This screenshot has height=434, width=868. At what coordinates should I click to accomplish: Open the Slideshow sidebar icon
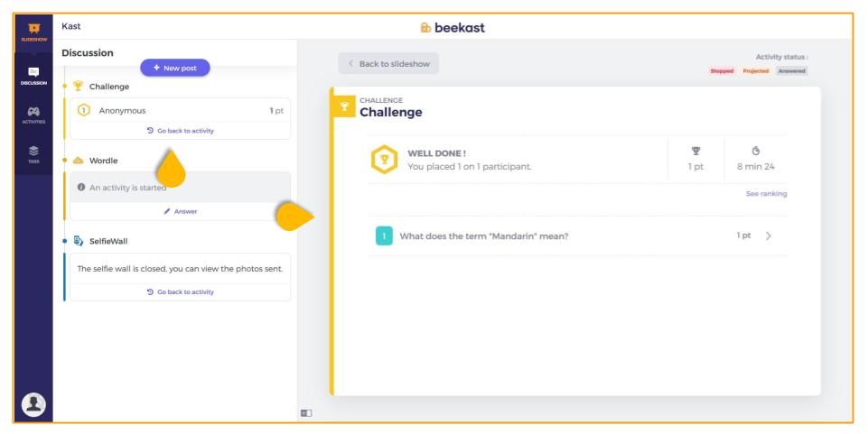click(33, 32)
